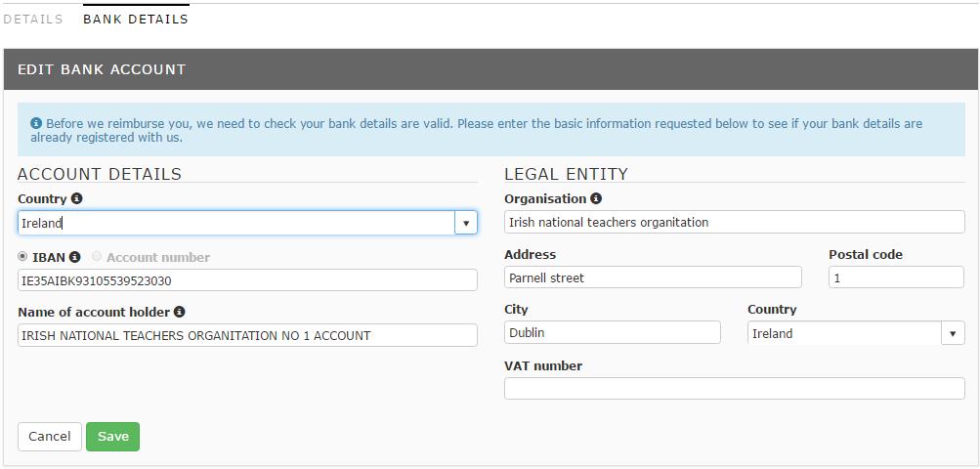Open the account details Country dropdown arrow
This screenshot has width=980, height=469.
tap(466, 223)
